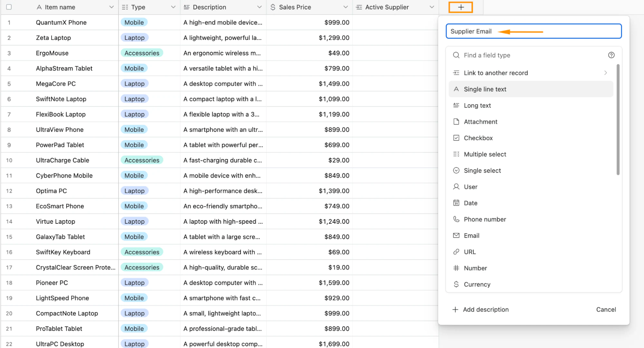This screenshot has width=644, height=348.
Task: Click the field type list scrollbar
Action: [x=618, y=120]
